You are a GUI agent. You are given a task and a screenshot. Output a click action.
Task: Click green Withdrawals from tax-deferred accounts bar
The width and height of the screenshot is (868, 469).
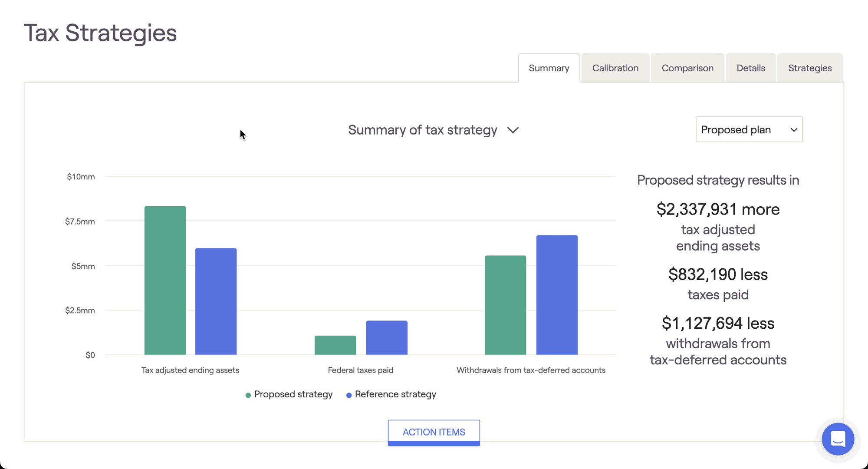tap(505, 305)
